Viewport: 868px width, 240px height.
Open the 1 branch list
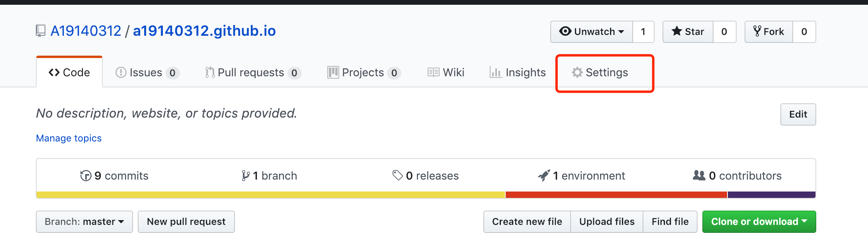pos(270,176)
